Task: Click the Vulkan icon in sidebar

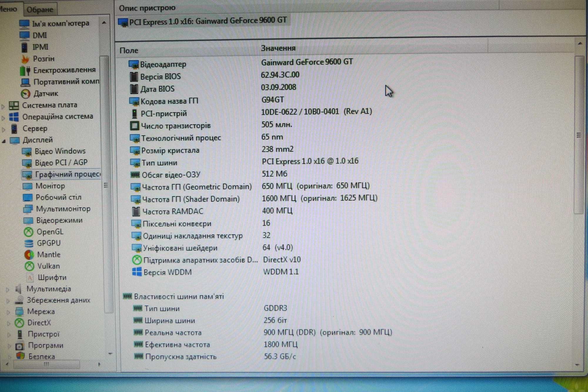Action: click(x=29, y=266)
